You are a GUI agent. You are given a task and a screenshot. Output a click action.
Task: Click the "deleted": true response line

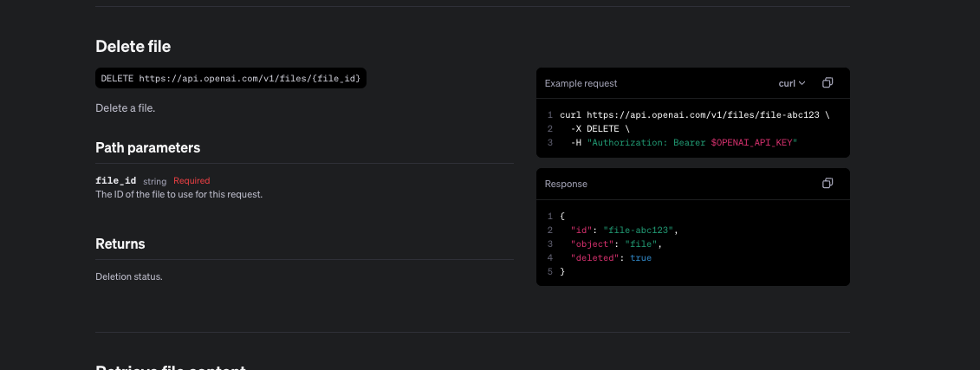(x=610, y=257)
